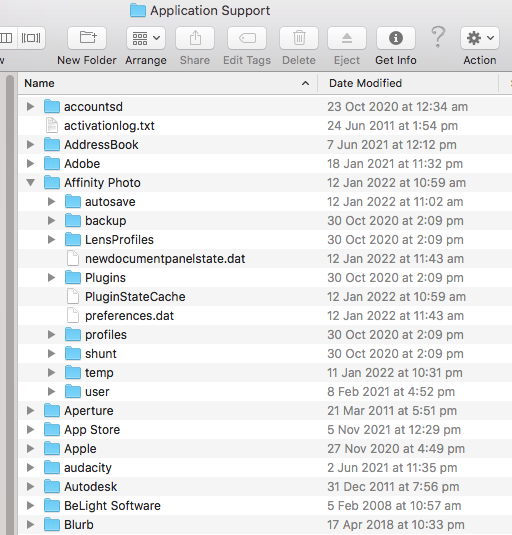This screenshot has width=512, height=535.
Task: Select the Apple row name
Action: click(81, 449)
